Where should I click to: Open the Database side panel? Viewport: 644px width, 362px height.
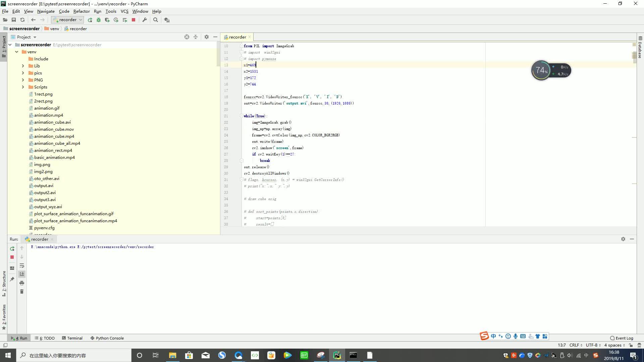click(x=640, y=47)
